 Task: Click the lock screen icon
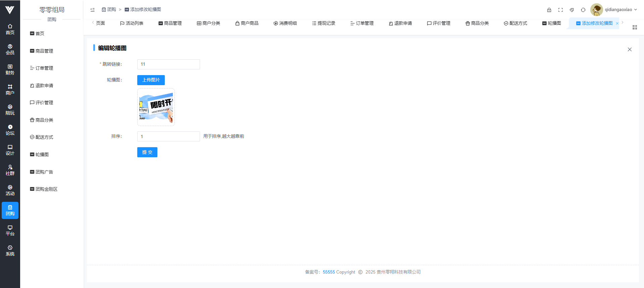pyautogui.click(x=549, y=10)
